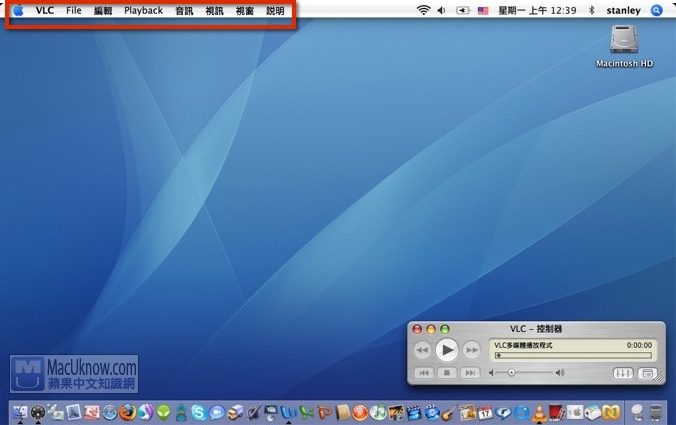Open iPhoto from the Dock

tap(396, 413)
